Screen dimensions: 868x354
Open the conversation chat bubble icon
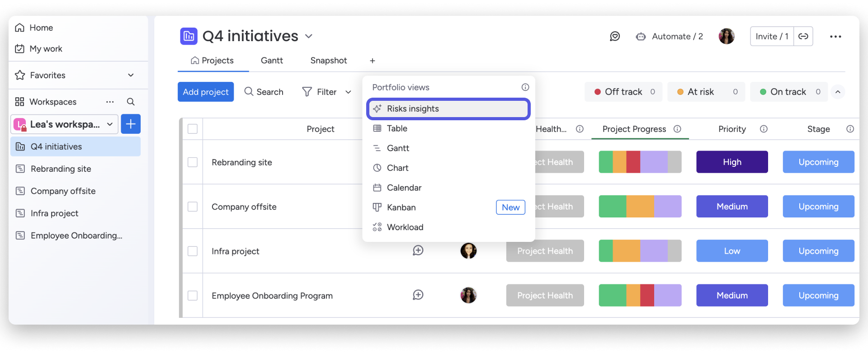615,37
